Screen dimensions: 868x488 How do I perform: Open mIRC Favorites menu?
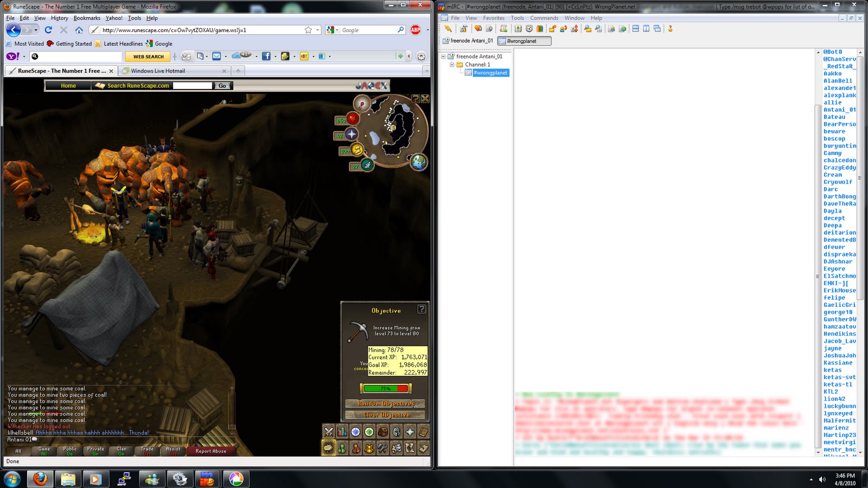pyautogui.click(x=494, y=18)
